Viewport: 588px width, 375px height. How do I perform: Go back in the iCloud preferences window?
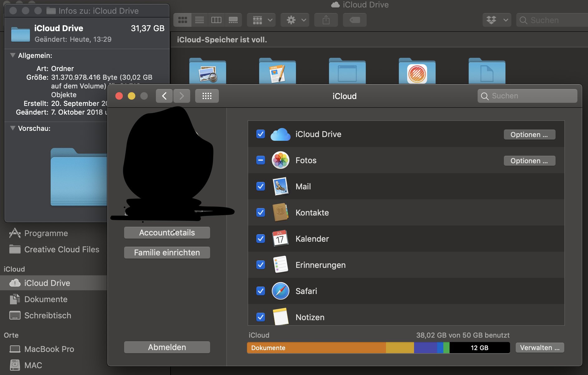[164, 96]
